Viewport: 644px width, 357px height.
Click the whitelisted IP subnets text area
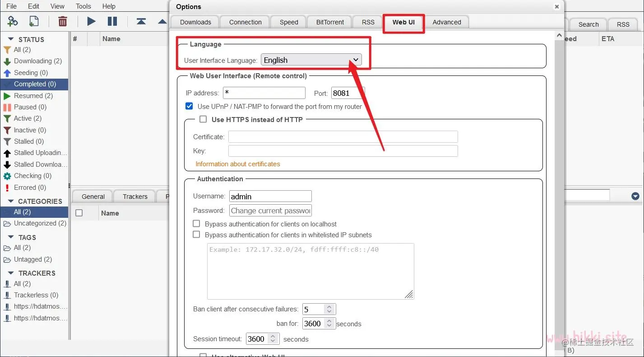[310, 271]
